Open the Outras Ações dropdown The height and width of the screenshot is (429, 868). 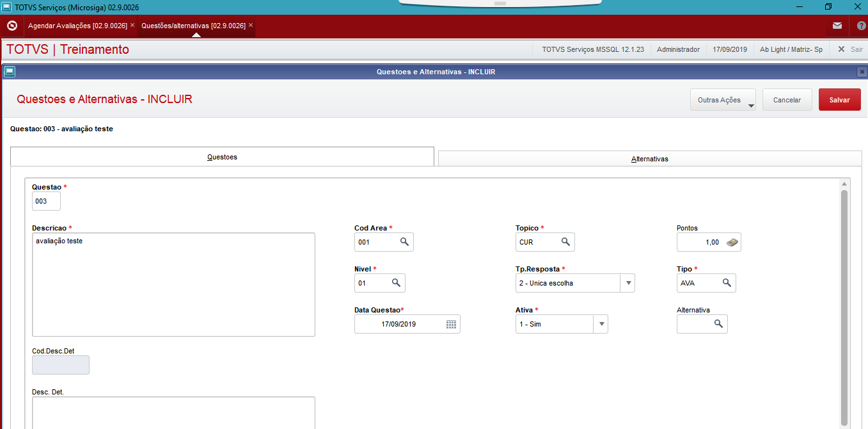coord(723,100)
